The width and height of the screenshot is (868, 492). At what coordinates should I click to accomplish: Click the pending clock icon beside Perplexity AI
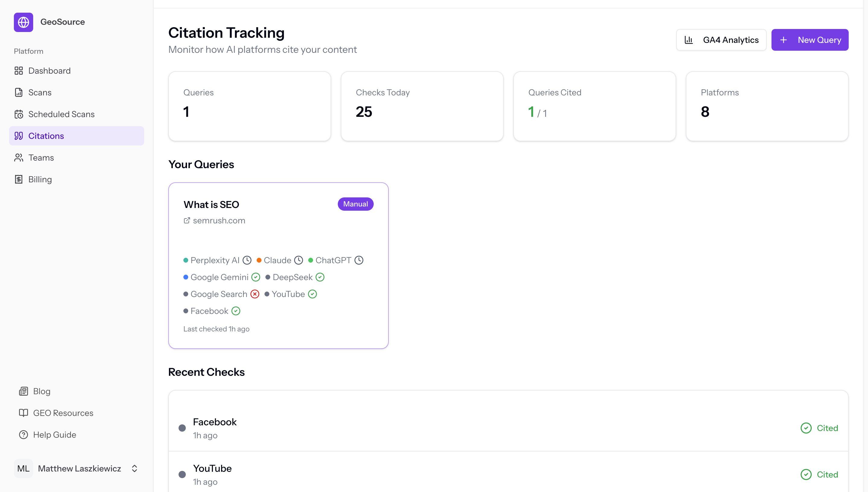[x=247, y=260]
